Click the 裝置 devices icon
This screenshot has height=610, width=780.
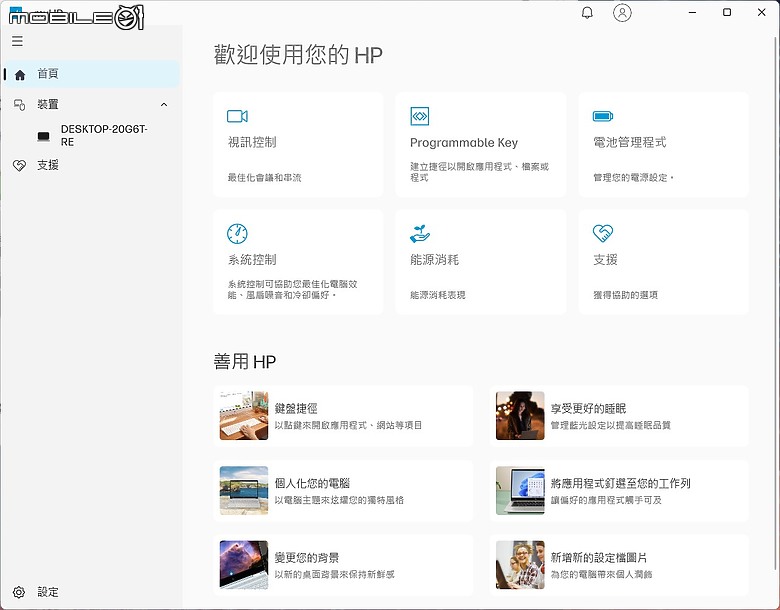click(19, 105)
